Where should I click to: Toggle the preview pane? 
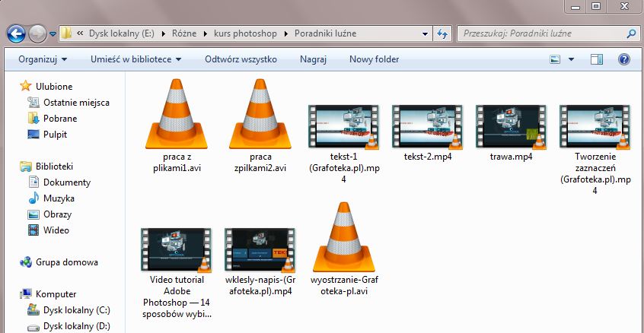tap(597, 59)
